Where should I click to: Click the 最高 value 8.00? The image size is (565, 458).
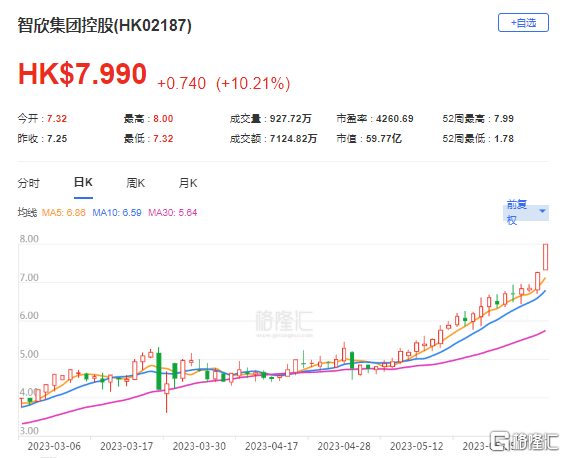[x=163, y=119]
